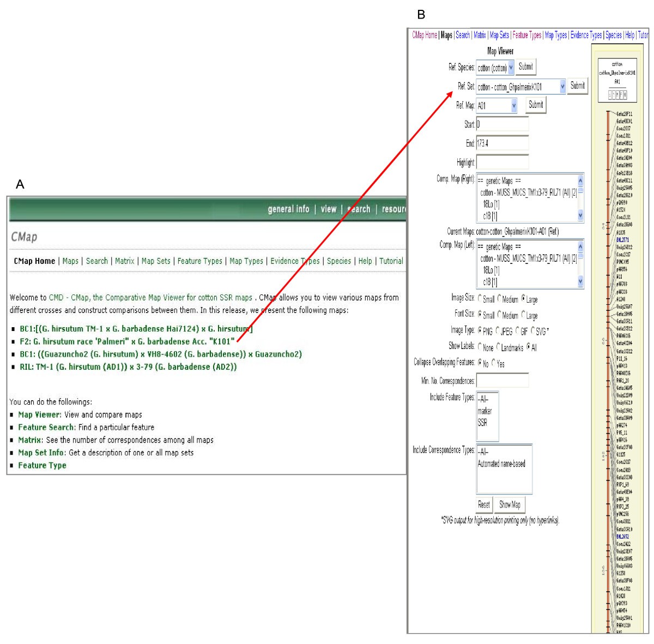Select Small for Image Size
The width and height of the screenshot is (654, 644).
(480, 299)
